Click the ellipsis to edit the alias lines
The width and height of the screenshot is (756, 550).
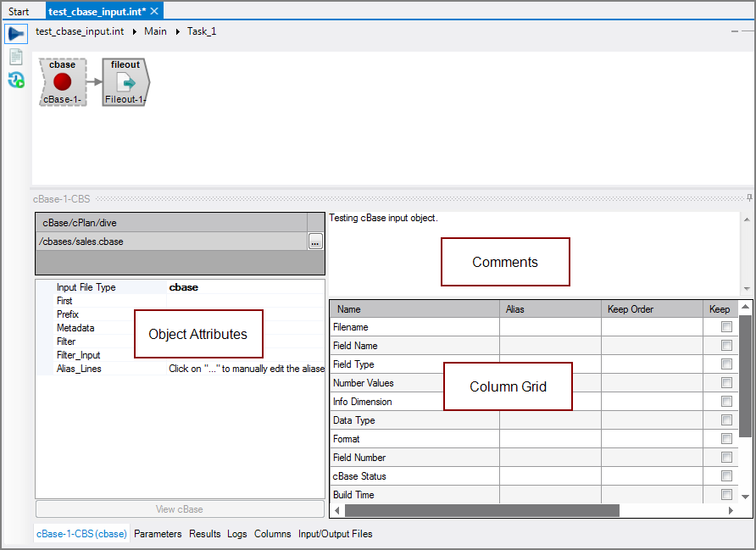(314, 243)
